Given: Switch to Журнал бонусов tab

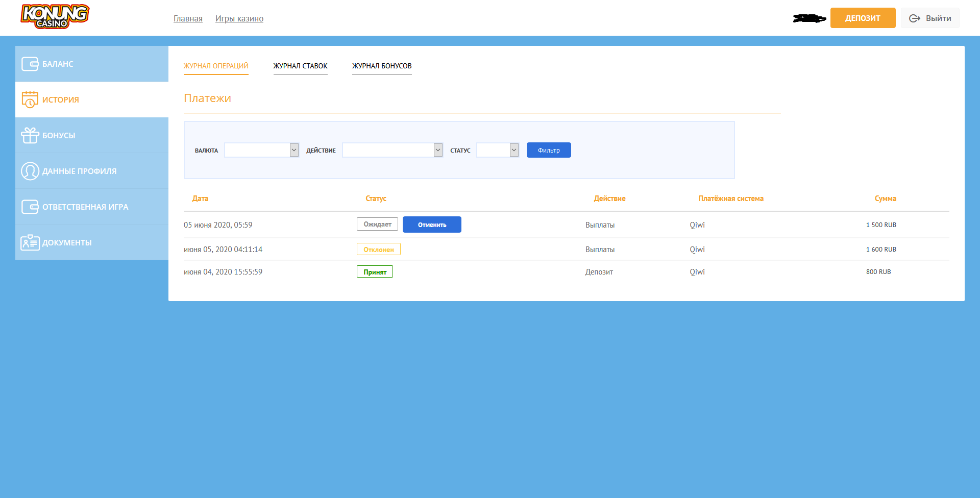Looking at the screenshot, I should tap(382, 66).
